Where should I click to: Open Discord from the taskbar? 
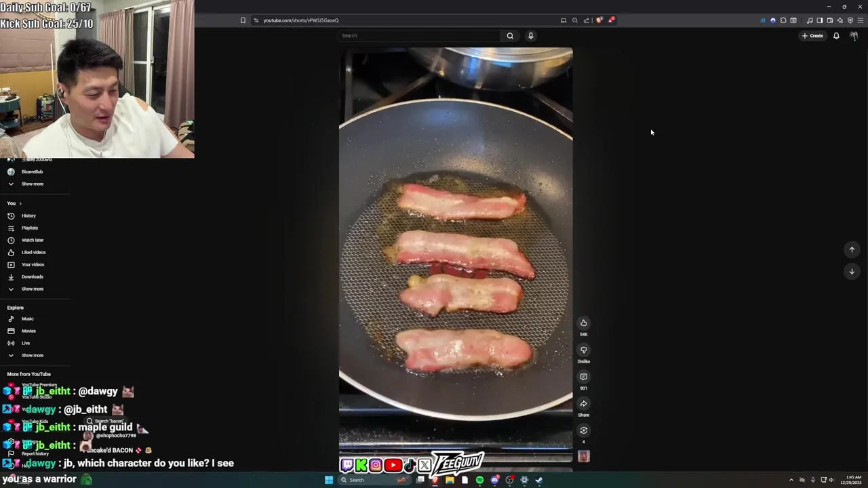pos(495,480)
